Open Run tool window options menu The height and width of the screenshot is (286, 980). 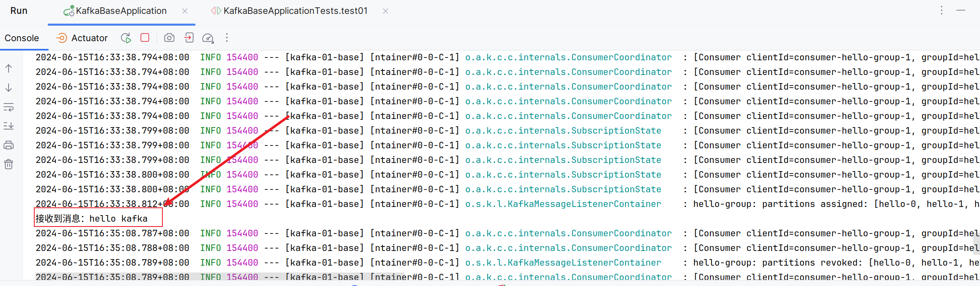click(x=942, y=11)
